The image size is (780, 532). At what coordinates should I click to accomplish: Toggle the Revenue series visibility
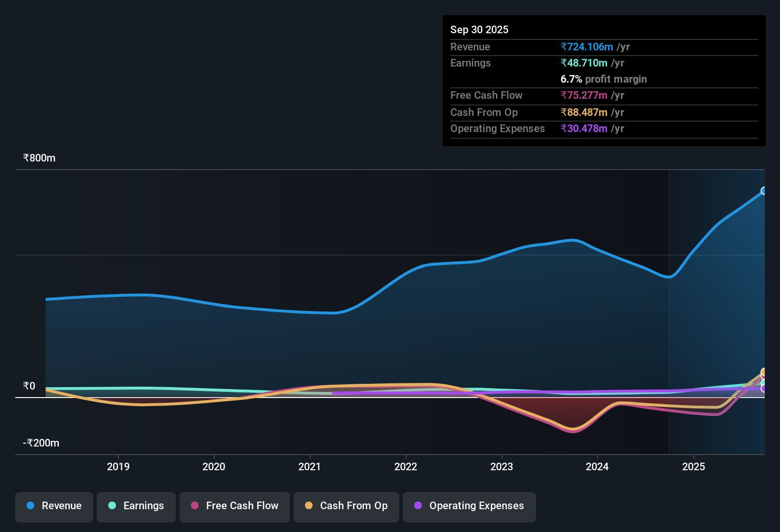54,506
